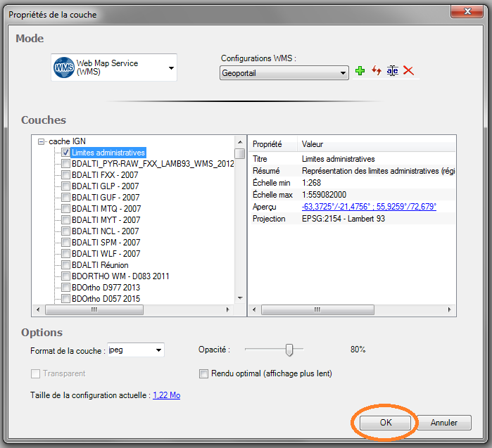Click the green plus add WMS configuration icon

tap(360, 71)
